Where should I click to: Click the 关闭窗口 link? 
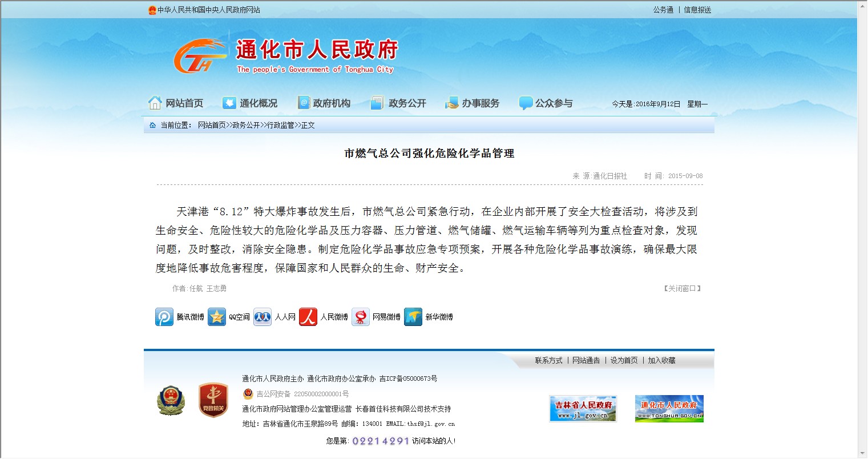(682, 289)
